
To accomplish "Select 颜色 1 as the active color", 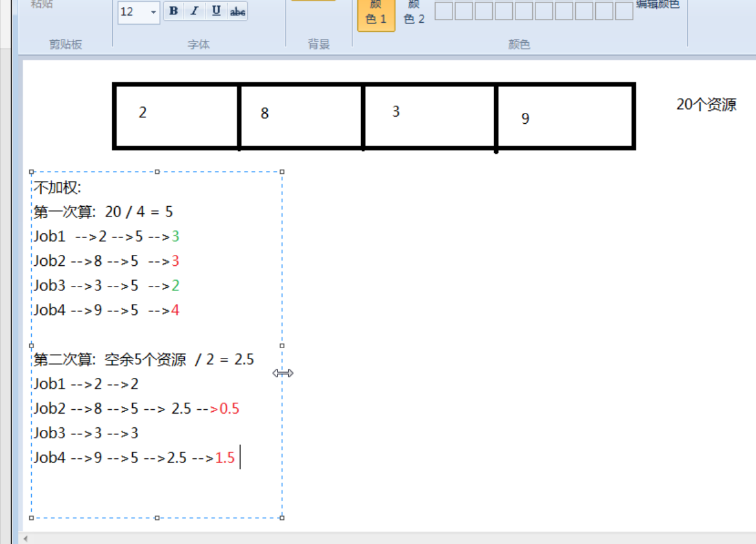I will (x=376, y=14).
